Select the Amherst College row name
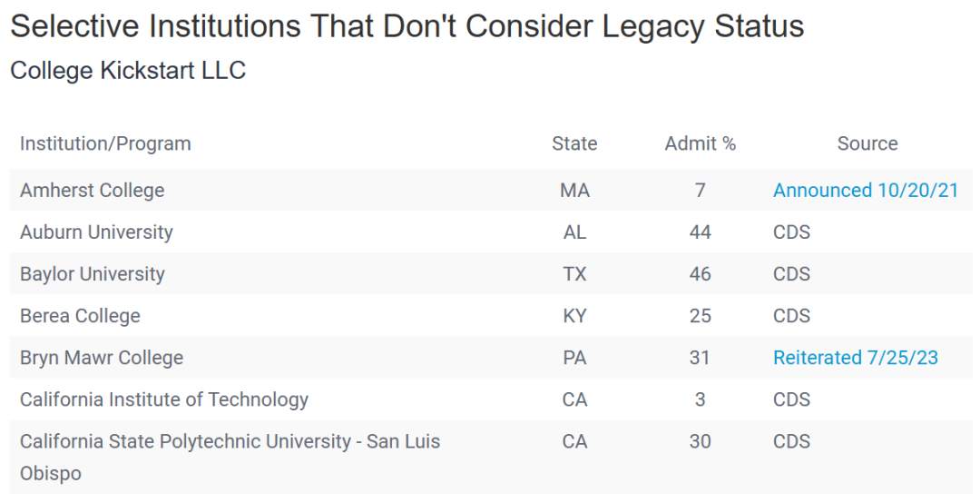 coord(93,190)
